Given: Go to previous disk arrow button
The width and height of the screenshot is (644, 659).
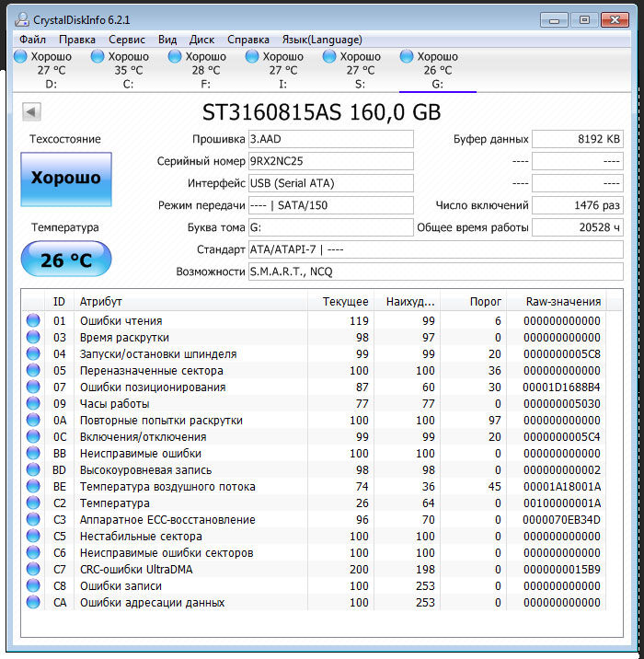Looking at the screenshot, I should (31, 111).
